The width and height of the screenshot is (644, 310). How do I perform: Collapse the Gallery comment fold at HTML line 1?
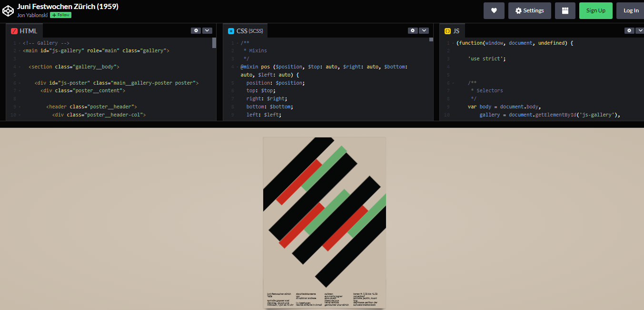(20, 43)
